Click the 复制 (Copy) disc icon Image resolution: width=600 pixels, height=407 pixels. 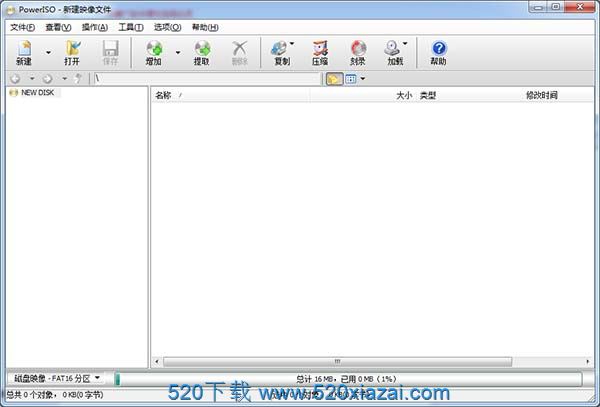coord(280,52)
